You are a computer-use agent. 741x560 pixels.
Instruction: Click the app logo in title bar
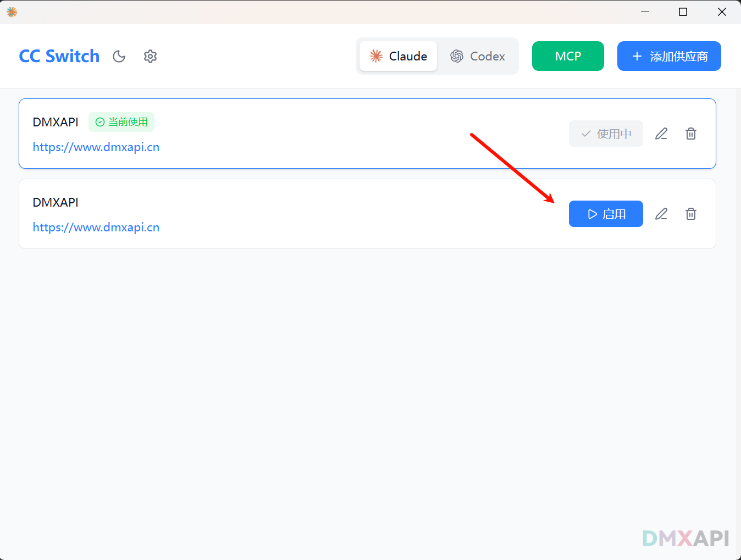pos(12,12)
